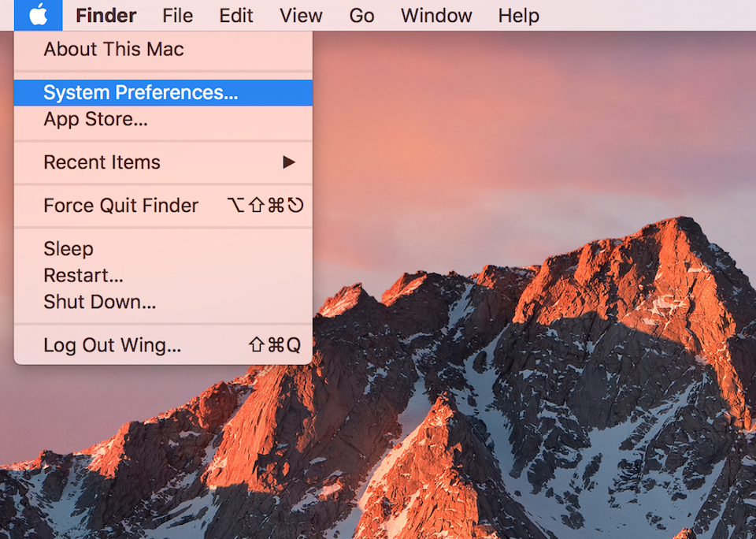Image resolution: width=756 pixels, height=539 pixels.
Task: Click the Apple logo menu icon
Action: 38,15
